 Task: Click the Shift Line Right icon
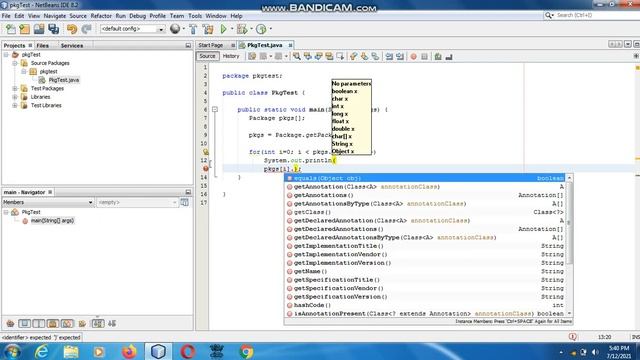(400, 57)
